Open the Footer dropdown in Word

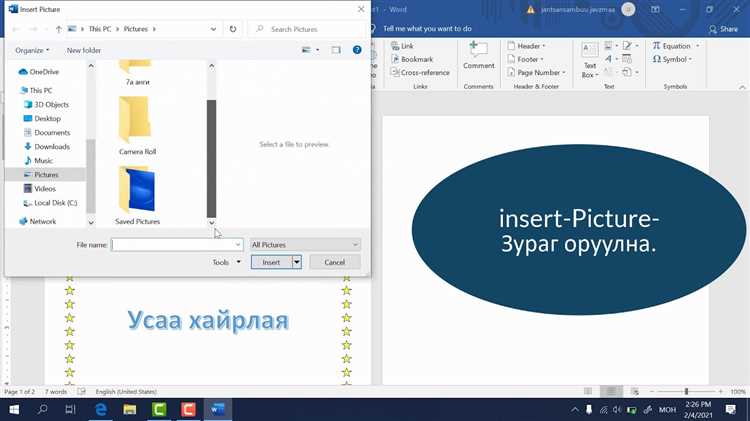[x=525, y=59]
